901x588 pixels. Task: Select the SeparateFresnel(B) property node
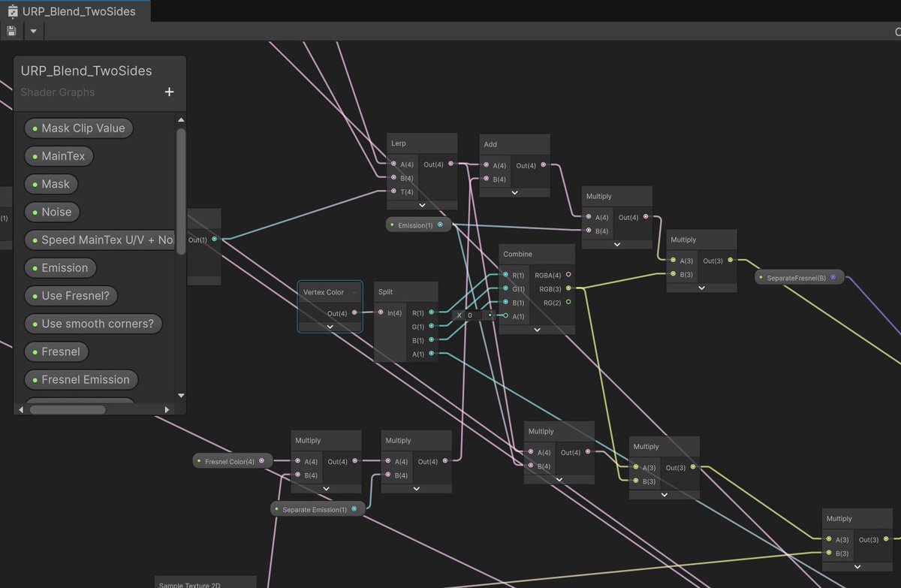[x=800, y=277]
